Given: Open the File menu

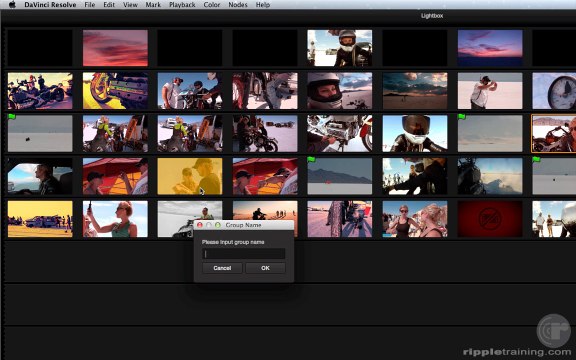Looking at the screenshot, I should (x=90, y=5).
